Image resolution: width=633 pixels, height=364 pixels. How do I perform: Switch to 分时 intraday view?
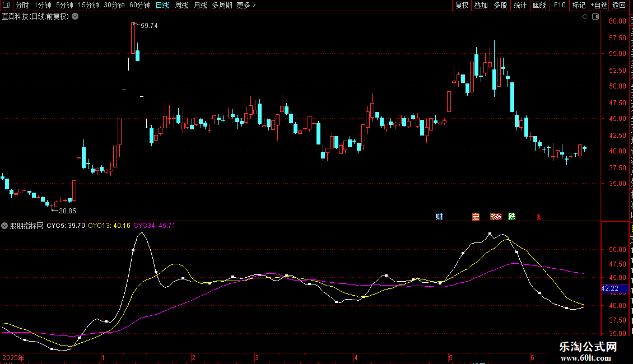[x=22, y=5]
